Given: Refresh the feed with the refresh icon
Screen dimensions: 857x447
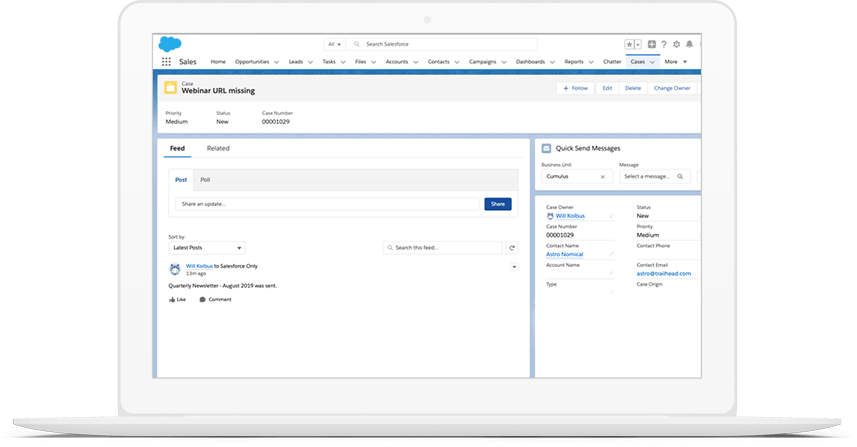Looking at the screenshot, I should [x=512, y=247].
